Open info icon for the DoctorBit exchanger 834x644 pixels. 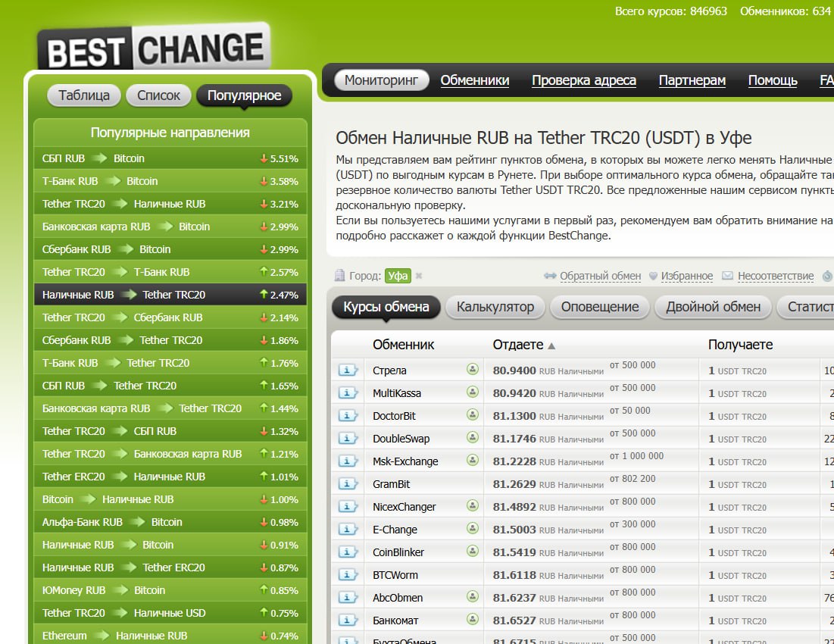[x=348, y=416]
